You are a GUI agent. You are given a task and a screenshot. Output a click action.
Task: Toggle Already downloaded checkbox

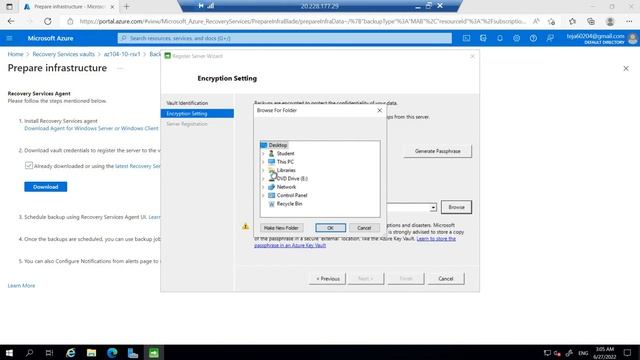(x=29, y=165)
